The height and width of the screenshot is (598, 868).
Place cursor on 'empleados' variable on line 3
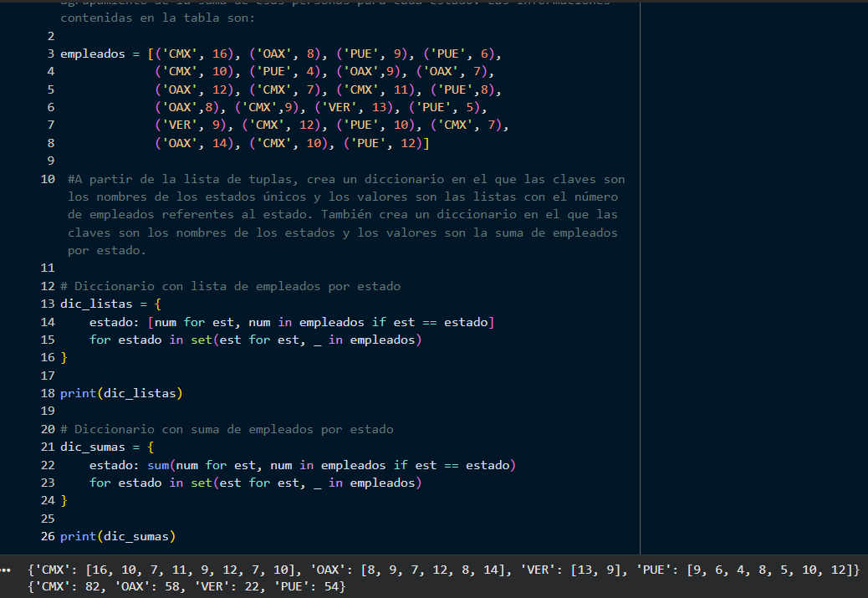(x=93, y=54)
